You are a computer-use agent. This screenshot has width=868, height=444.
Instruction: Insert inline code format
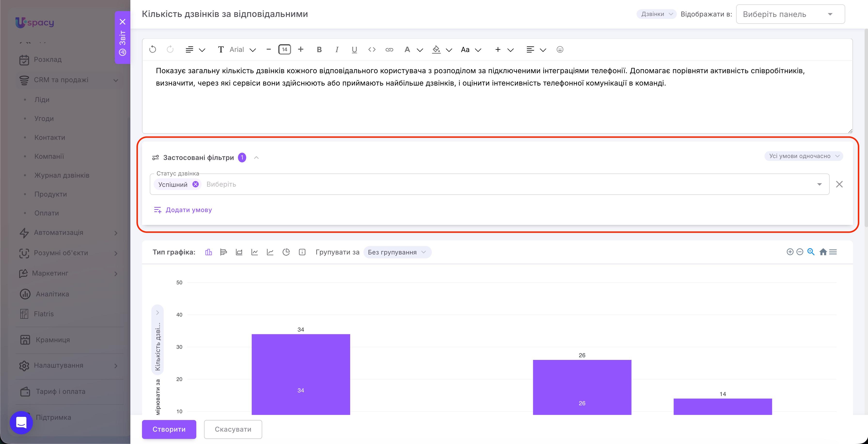point(372,49)
